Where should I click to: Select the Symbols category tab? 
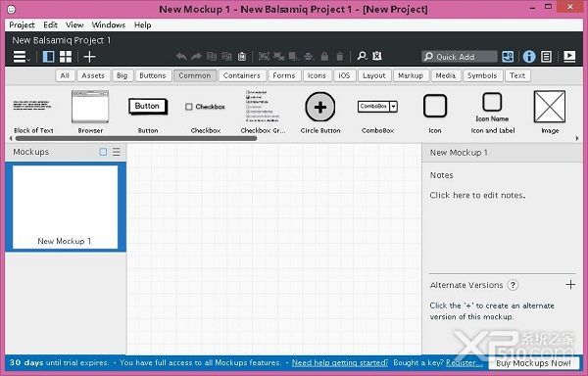pyautogui.click(x=482, y=75)
